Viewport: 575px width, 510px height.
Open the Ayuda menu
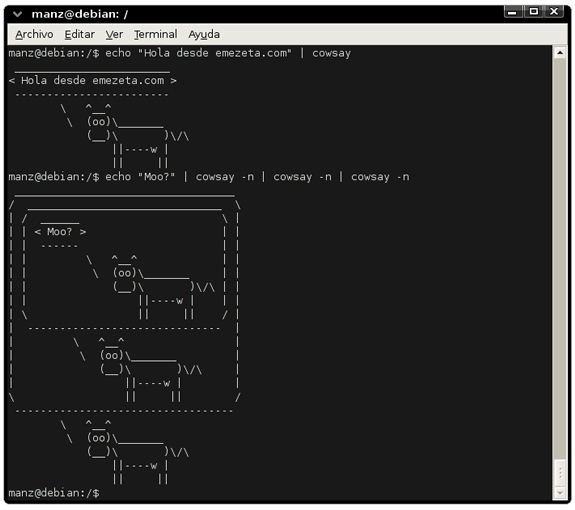point(204,34)
